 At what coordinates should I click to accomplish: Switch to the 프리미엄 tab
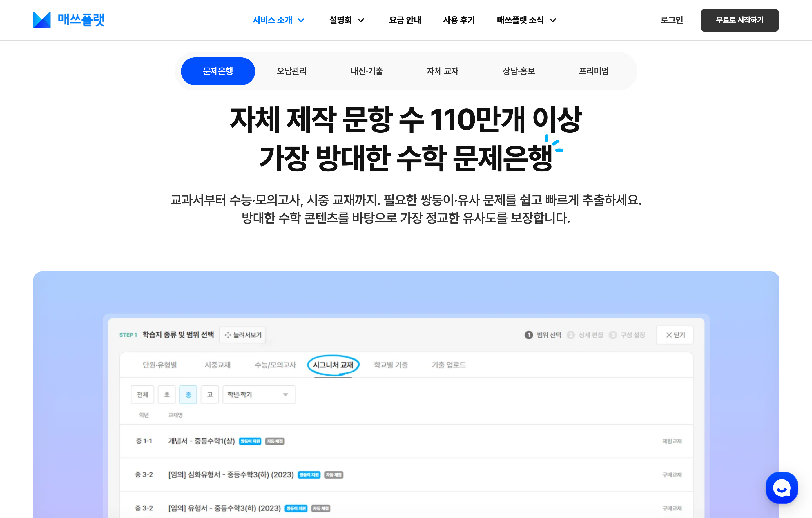(x=594, y=71)
